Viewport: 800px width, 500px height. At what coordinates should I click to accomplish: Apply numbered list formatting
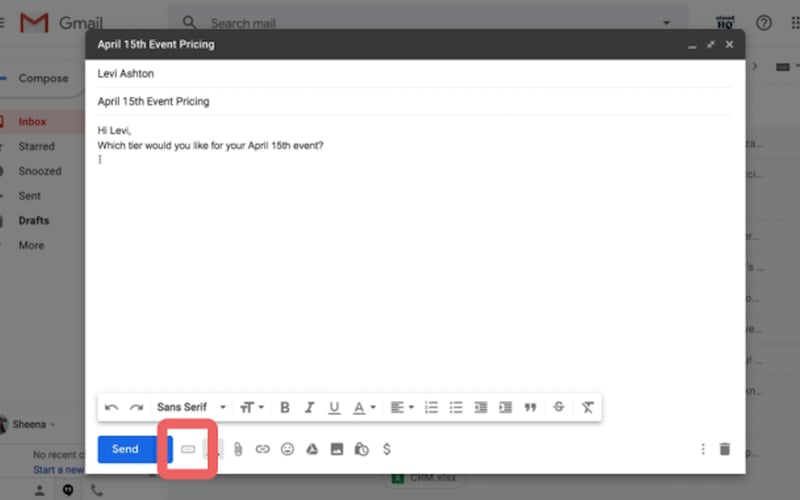pyautogui.click(x=431, y=407)
